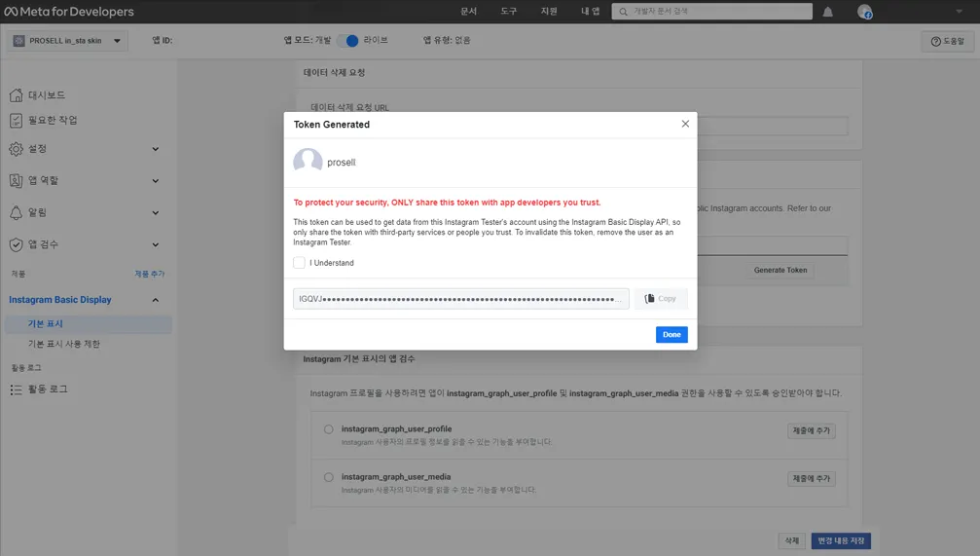
Task: Click 제출에 추가 for instagram_graph_user_media
Action: point(812,479)
